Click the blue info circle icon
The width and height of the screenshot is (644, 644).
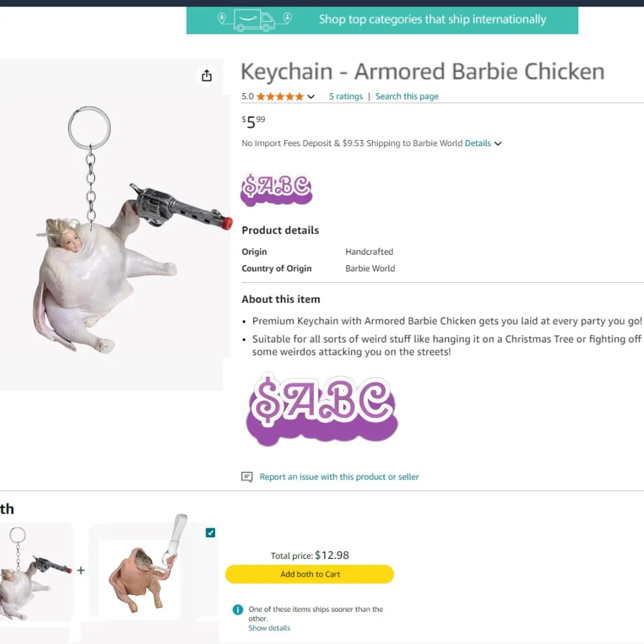(x=238, y=609)
